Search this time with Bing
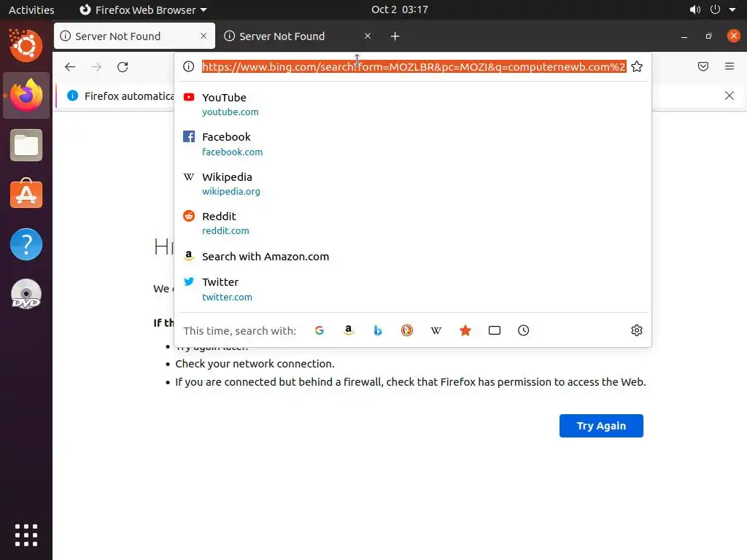This screenshot has width=747, height=560. pyautogui.click(x=378, y=330)
